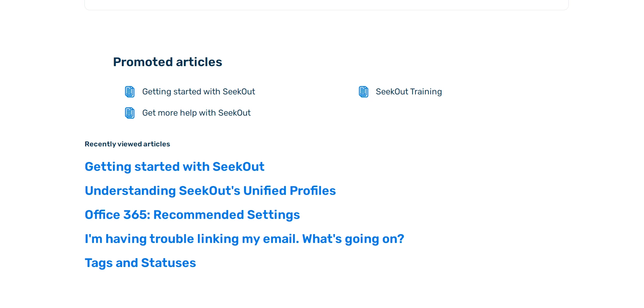This screenshot has height=308, width=644.
Task: Select the large blue Getting started with SeekOut title
Action: (175, 167)
